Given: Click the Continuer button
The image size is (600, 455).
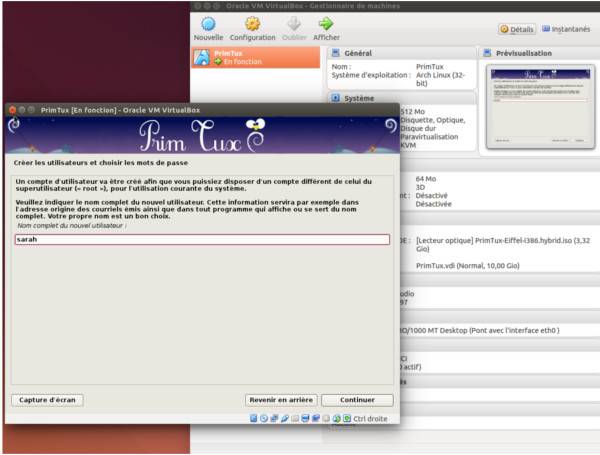Looking at the screenshot, I should (x=357, y=400).
